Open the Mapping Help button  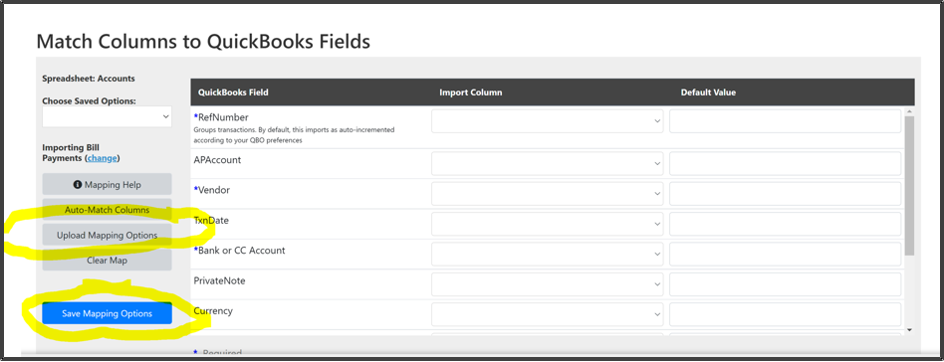[x=107, y=184]
